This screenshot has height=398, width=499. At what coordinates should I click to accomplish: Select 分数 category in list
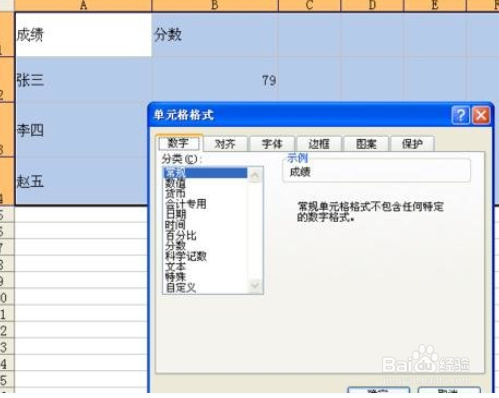[205, 246]
